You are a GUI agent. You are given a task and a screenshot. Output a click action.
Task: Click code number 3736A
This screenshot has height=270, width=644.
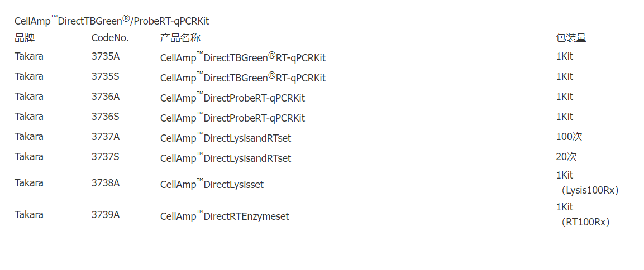click(x=106, y=96)
